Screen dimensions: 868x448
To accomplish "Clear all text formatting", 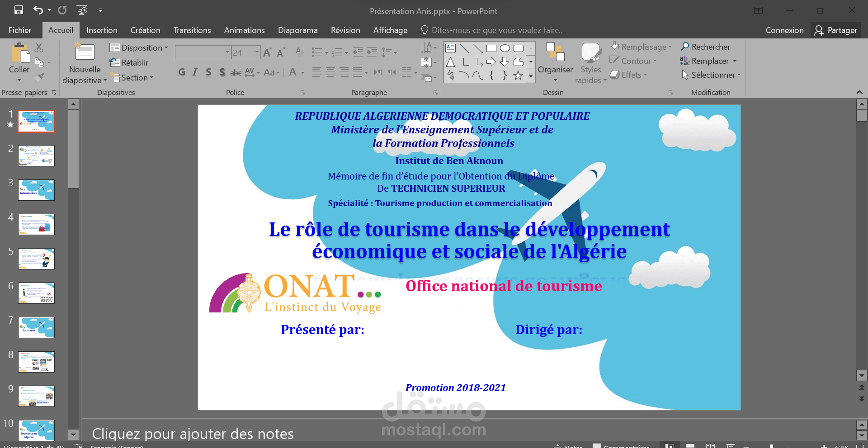I will [x=299, y=52].
